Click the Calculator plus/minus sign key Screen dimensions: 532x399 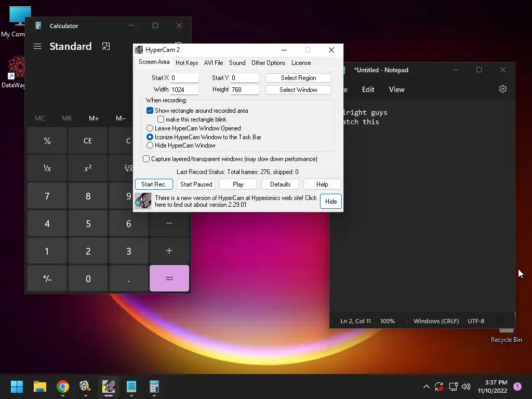click(x=47, y=278)
